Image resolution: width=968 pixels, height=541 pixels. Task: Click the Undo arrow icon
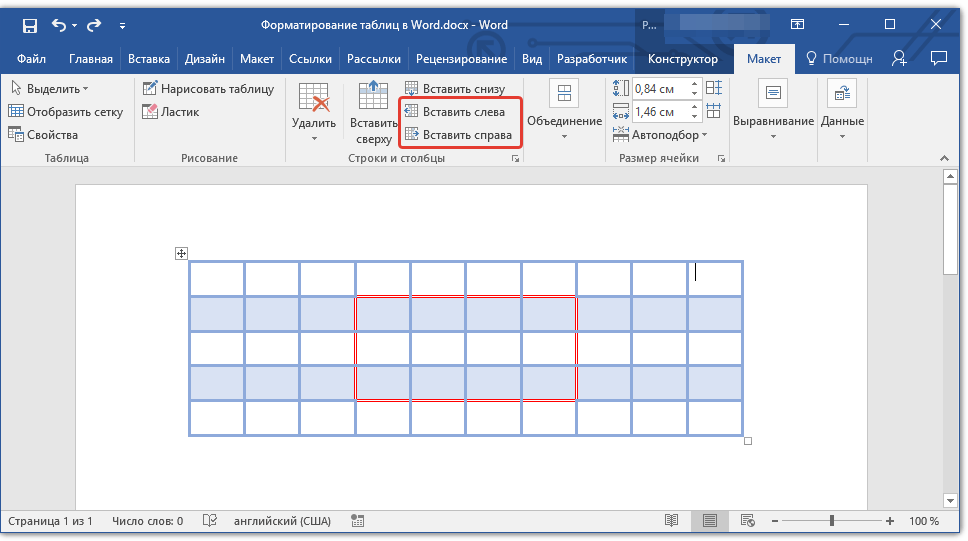(x=59, y=24)
